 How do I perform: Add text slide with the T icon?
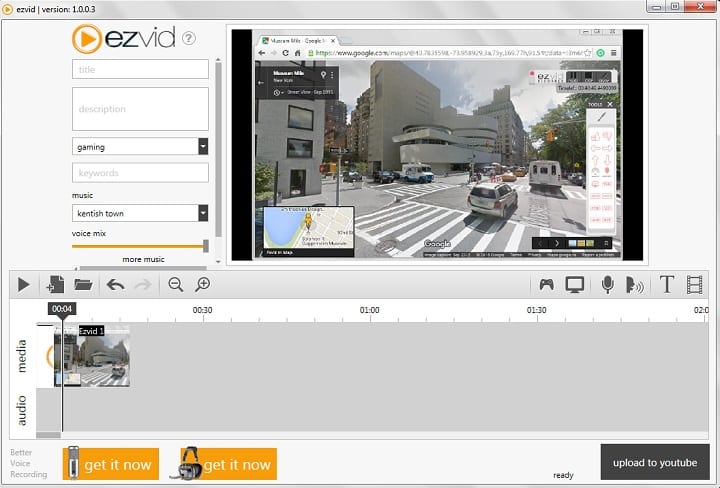pyautogui.click(x=667, y=285)
